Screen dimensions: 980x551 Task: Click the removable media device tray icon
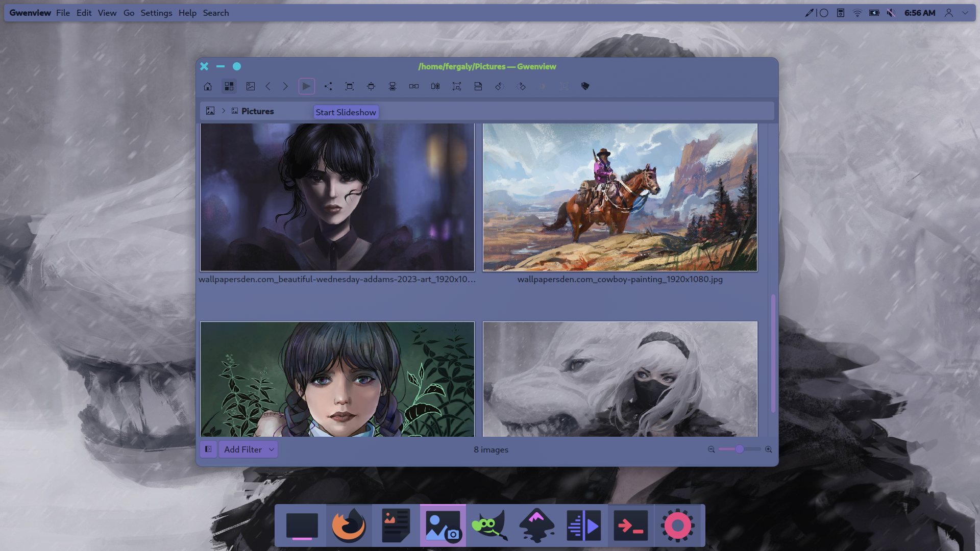(x=841, y=13)
